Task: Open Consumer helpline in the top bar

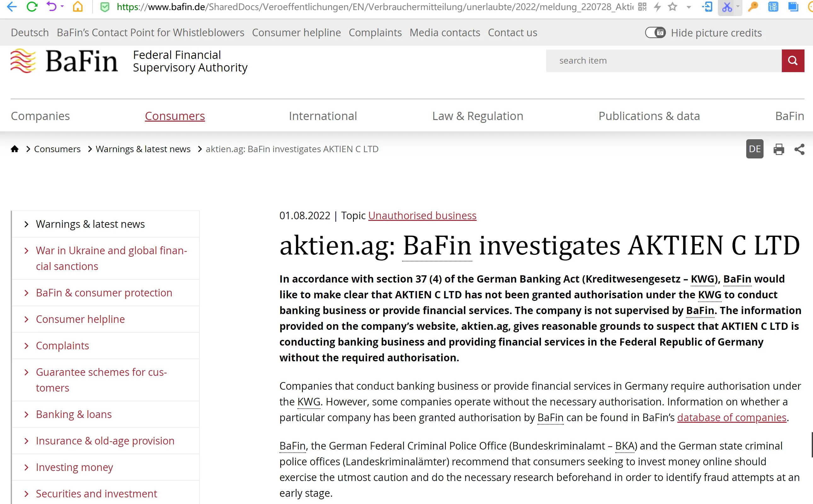Action: coord(296,33)
